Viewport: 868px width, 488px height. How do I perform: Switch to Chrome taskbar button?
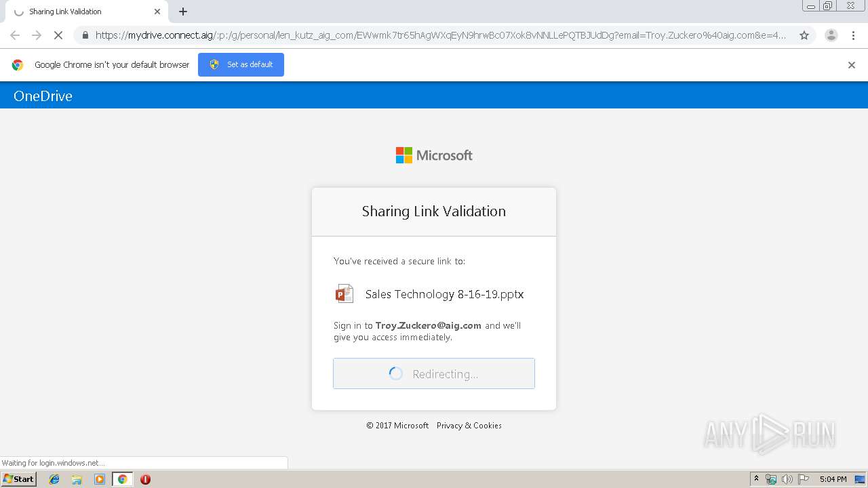pos(122,479)
